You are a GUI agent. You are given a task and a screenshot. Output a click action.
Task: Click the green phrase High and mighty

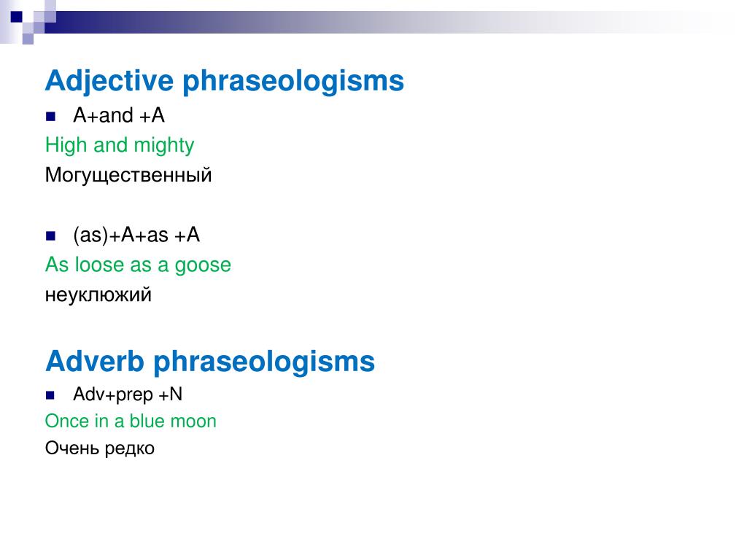point(120,145)
